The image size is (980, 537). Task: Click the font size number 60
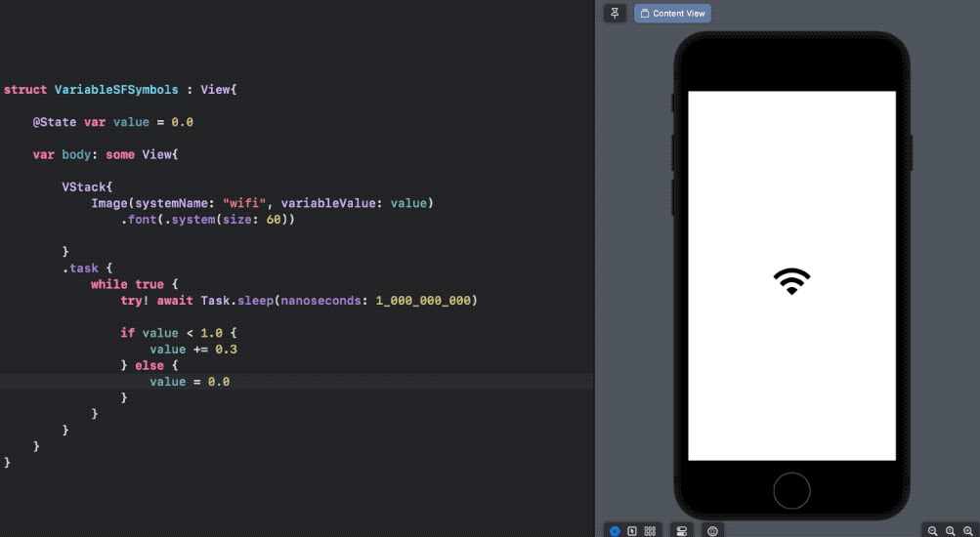[274, 219]
